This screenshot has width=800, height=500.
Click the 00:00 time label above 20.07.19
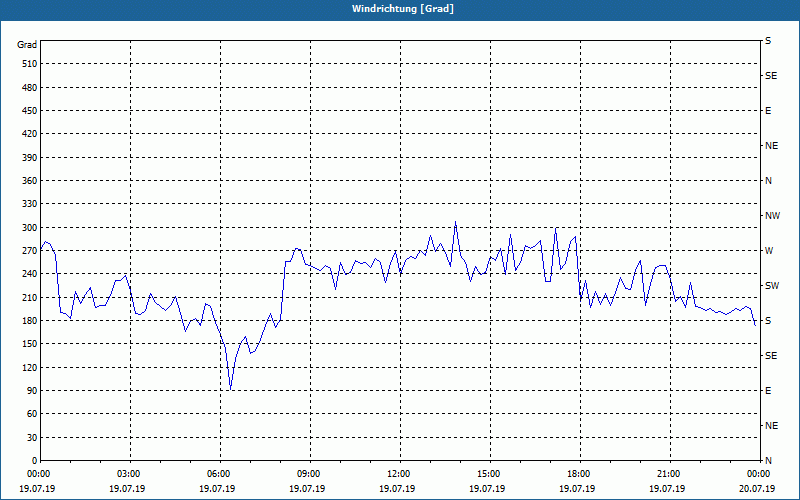click(757, 473)
